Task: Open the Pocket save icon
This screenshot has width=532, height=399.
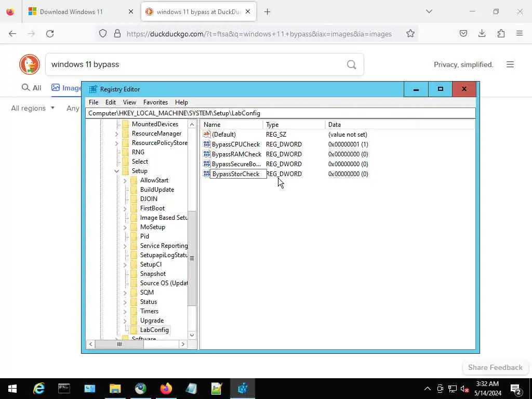Action: [x=463, y=33]
